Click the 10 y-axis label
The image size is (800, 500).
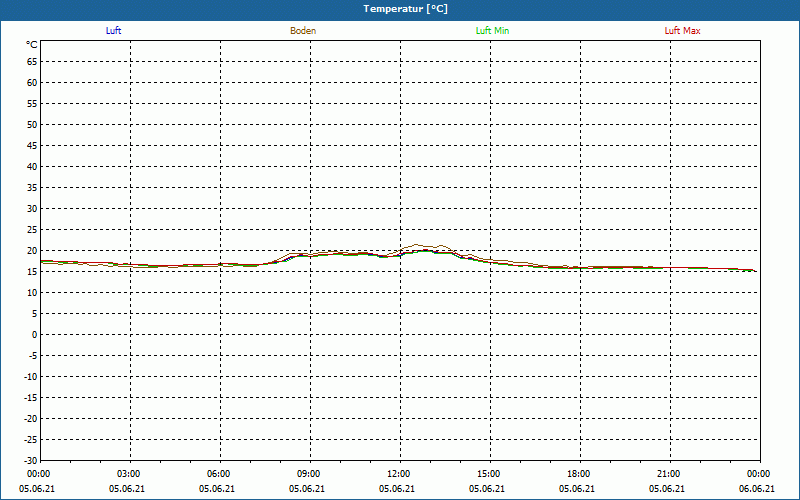[32, 293]
